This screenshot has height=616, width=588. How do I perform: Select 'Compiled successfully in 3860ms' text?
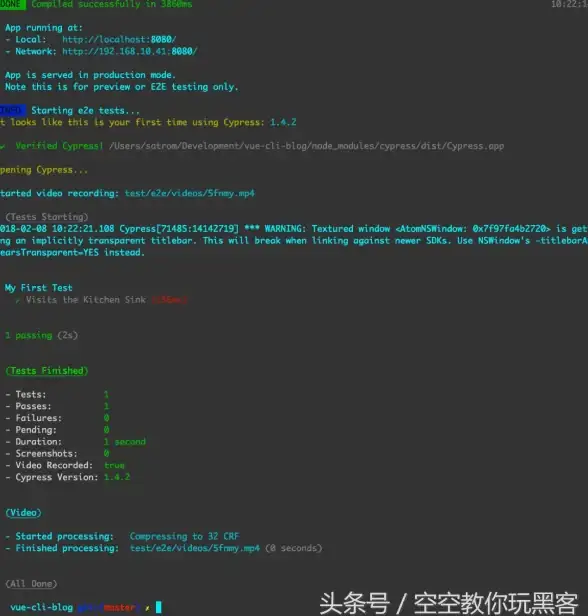112,4
